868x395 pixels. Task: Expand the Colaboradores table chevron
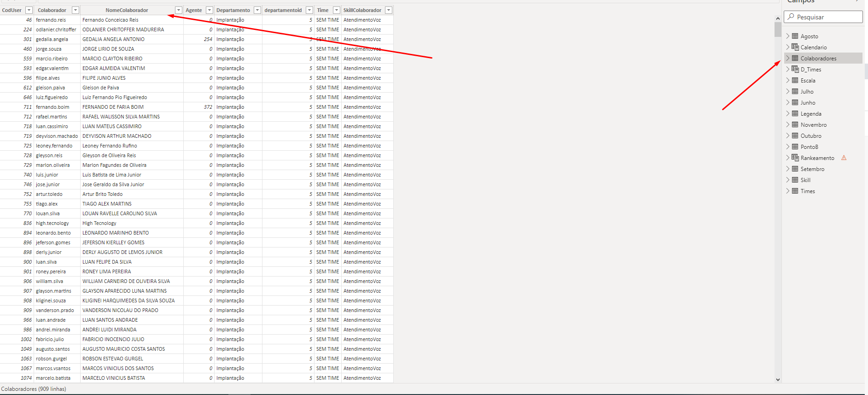pos(787,58)
